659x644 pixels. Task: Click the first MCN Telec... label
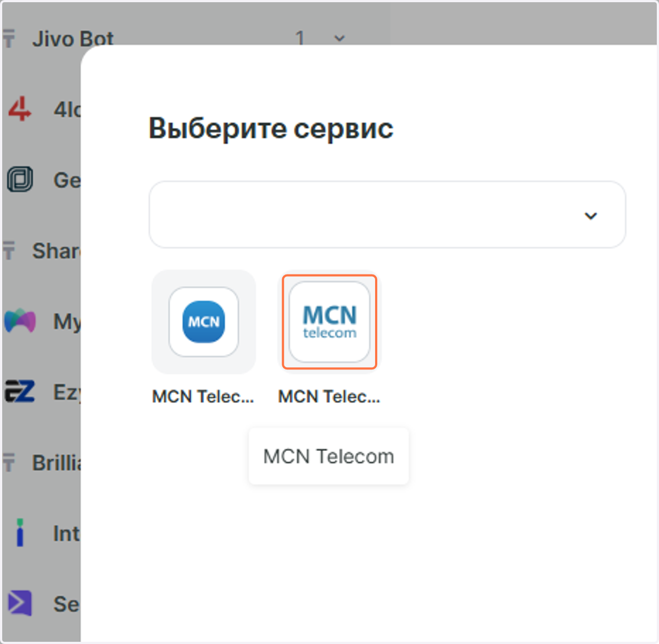(203, 396)
